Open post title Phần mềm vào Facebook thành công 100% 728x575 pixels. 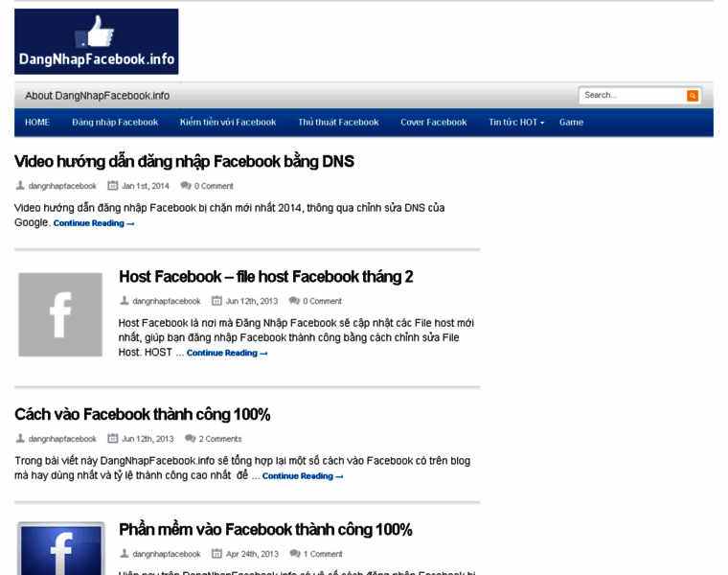point(265,530)
